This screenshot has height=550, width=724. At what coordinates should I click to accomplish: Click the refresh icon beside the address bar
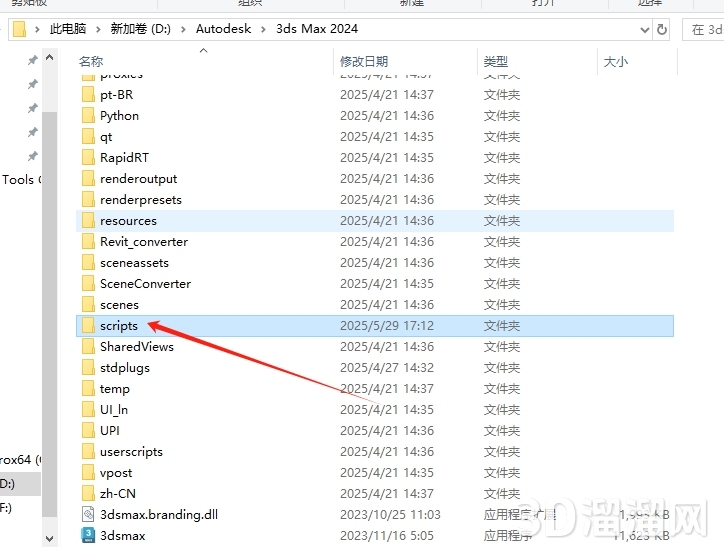662,30
